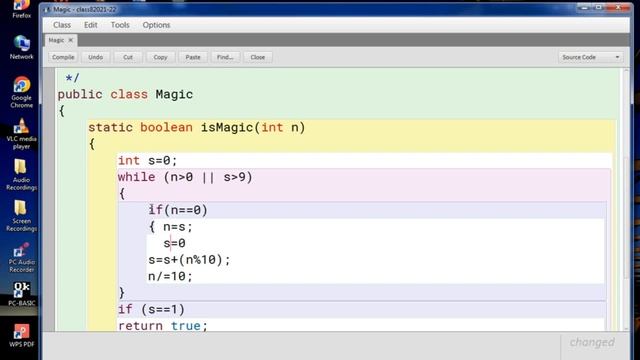Screen dimensions: 640x360
Task: Place cursor in 's=0' line
Action: [174, 243]
